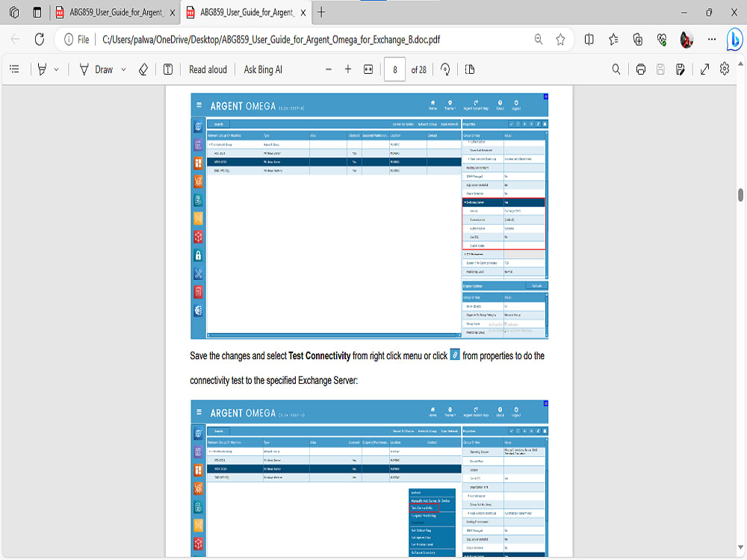The height and width of the screenshot is (560, 747).
Task: Open the document table of contents panel
Action: (14, 69)
